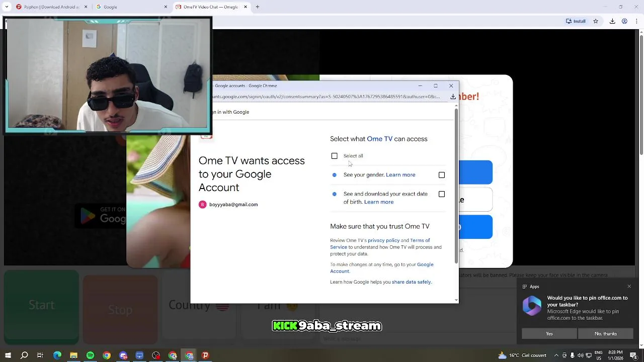The image size is (644, 362).
Task: Launch Microsoft Edge from the taskbar
Action: pos(57,355)
